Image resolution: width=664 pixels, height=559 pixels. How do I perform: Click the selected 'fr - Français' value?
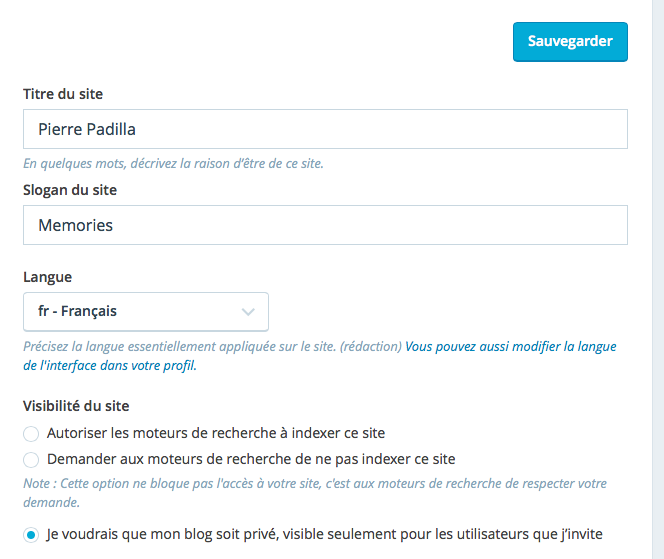pos(78,311)
